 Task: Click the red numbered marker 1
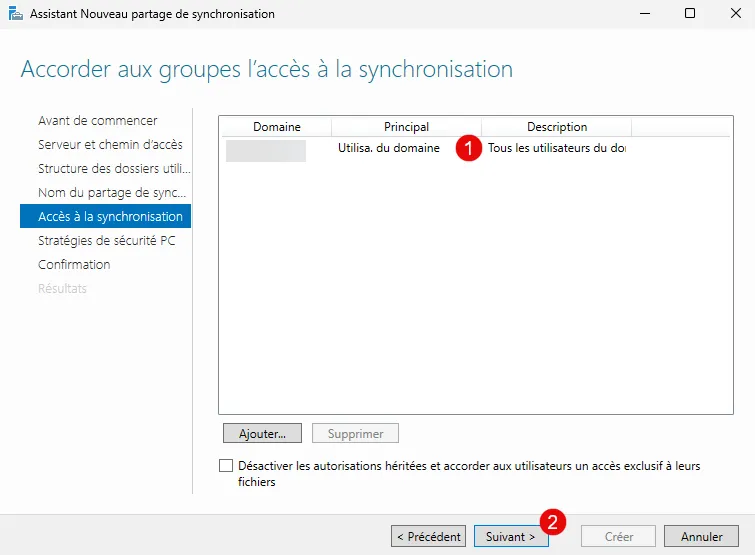coord(466,149)
